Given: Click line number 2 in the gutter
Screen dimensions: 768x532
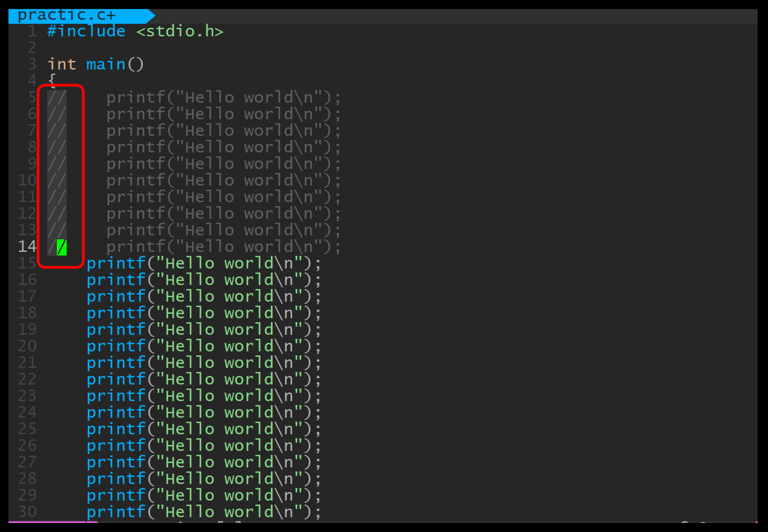Looking at the screenshot, I should (32, 48).
